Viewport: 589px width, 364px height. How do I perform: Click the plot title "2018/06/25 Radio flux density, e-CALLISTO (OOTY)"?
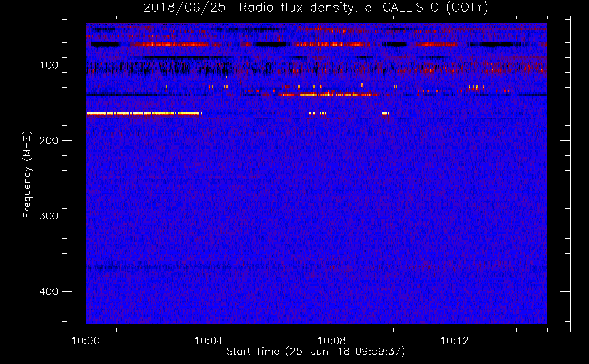point(316,7)
